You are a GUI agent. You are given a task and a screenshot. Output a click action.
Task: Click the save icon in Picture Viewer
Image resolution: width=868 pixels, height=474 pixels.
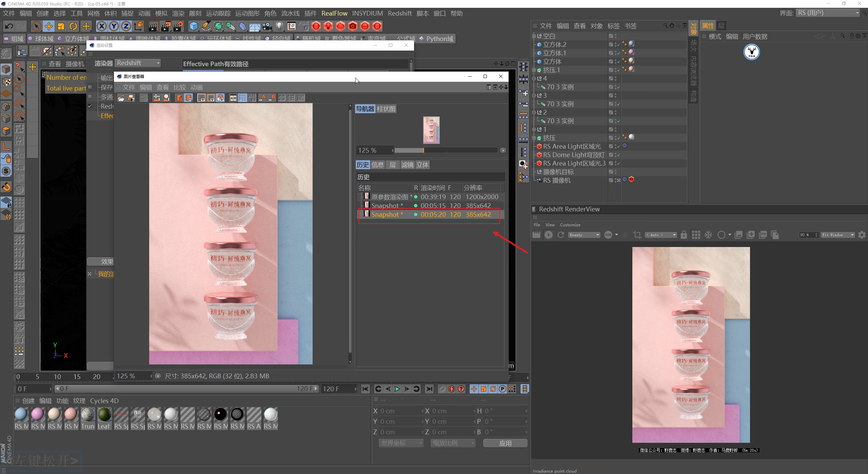point(131,98)
